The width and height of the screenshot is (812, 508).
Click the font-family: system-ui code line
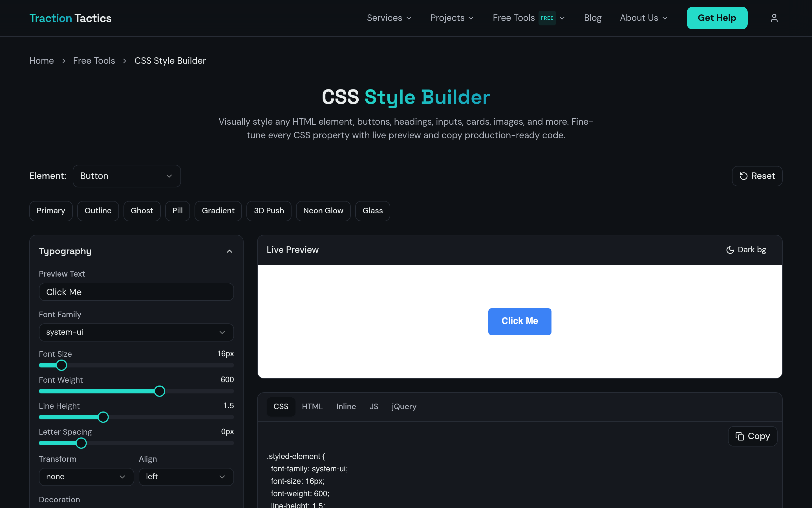pos(309,469)
